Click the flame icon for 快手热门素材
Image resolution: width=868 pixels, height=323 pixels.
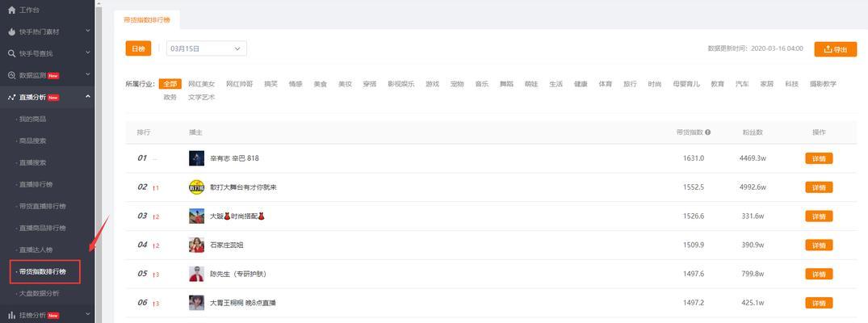tap(11, 31)
